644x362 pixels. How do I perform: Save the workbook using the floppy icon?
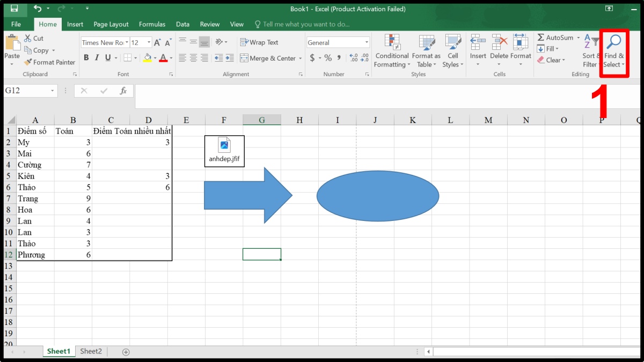tap(14, 9)
